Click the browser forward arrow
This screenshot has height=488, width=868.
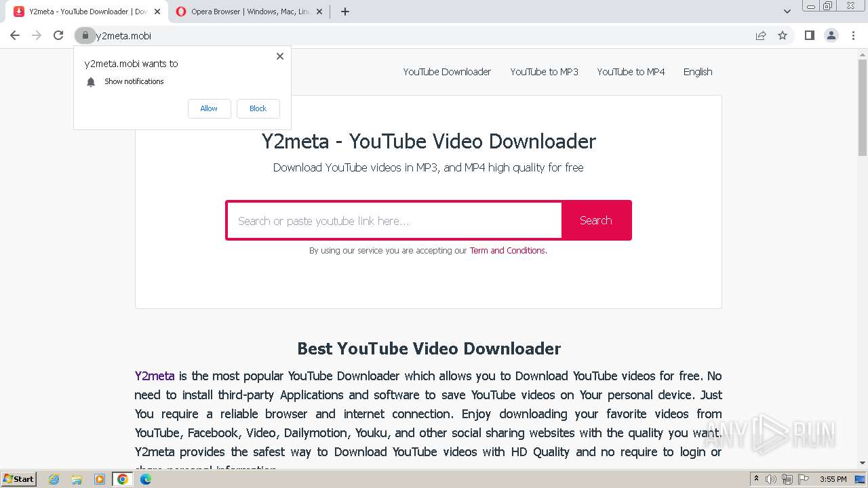[x=37, y=35]
